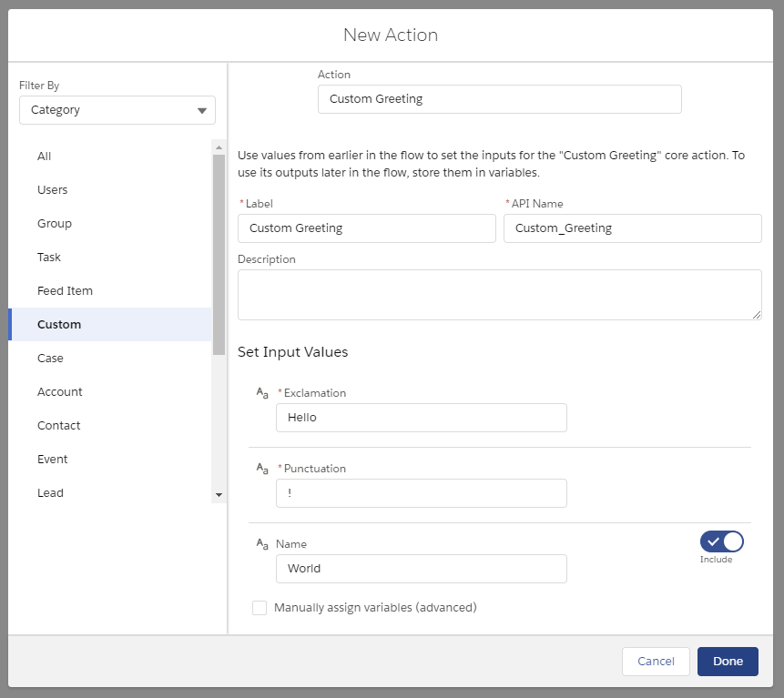Select the Event category
784x698 pixels.
tap(52, 459)
